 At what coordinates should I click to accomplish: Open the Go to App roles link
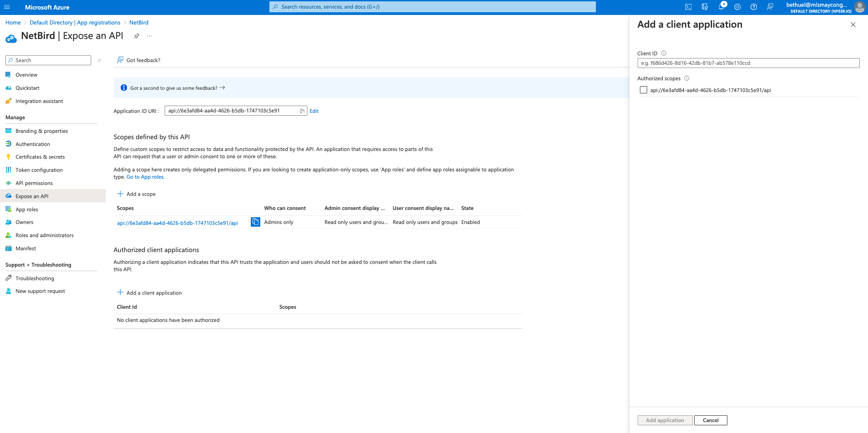[145, 176]
